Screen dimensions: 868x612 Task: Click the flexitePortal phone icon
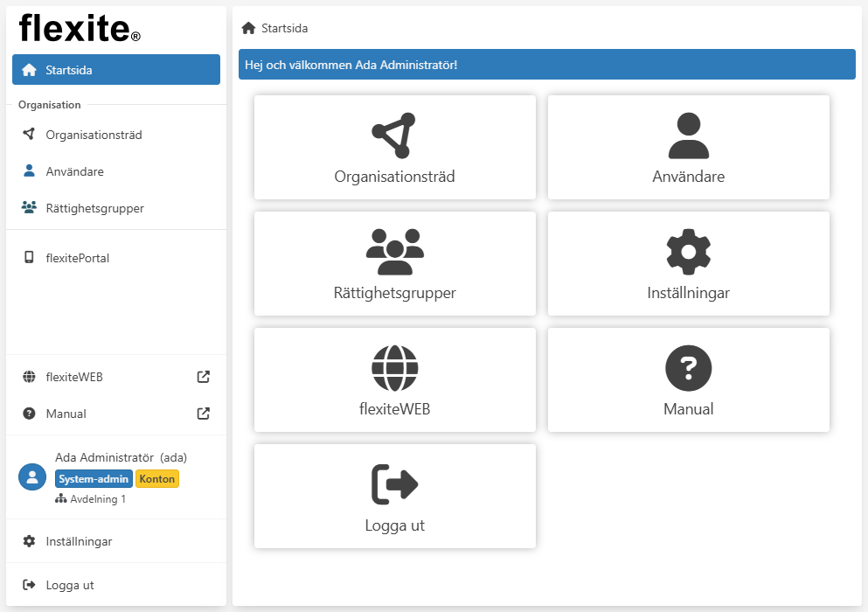[x=30, y=257]
